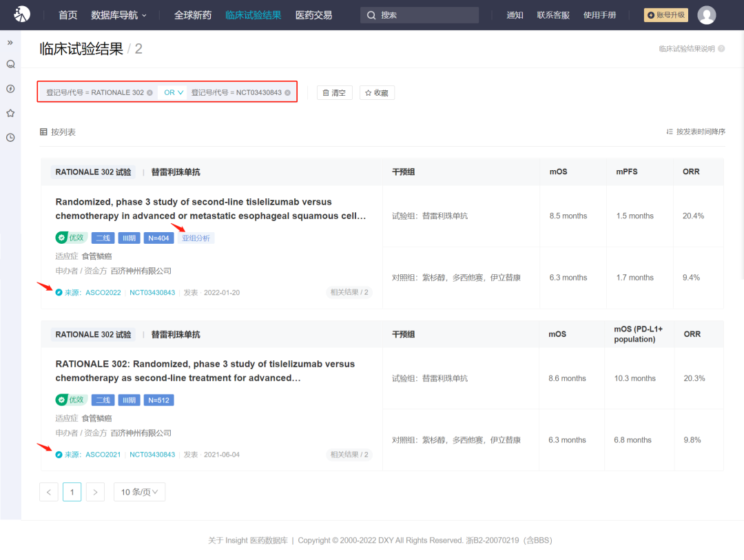Select page 1 in pagination
Viewport: 744px width, 560px height.
tap(72, 492)
